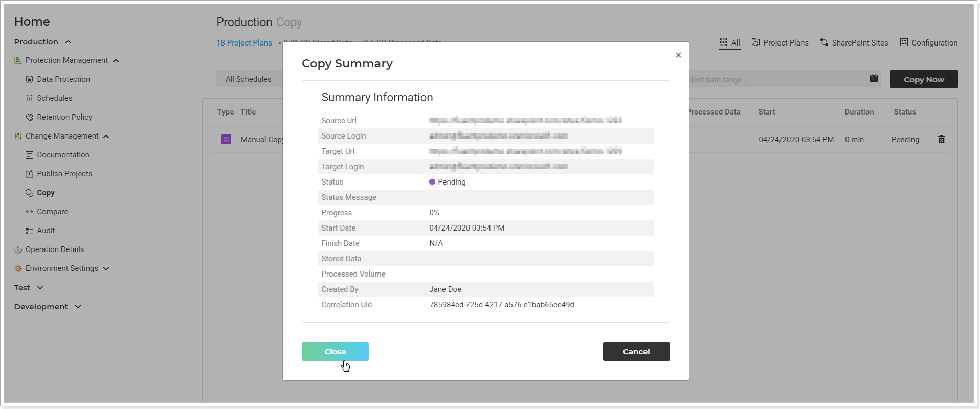Viewport: 980px width, 409px height.
Task: Collapse Protection Management chevron
Action: (116, 61)
